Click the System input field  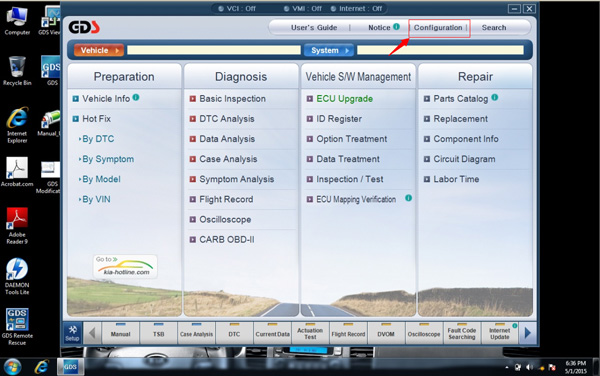coord(440,50)
